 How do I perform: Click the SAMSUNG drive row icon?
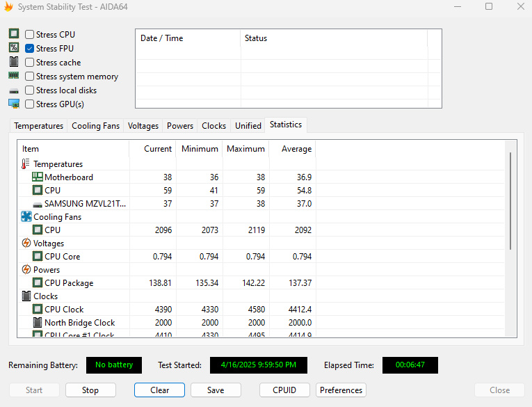tap(38, 205)
